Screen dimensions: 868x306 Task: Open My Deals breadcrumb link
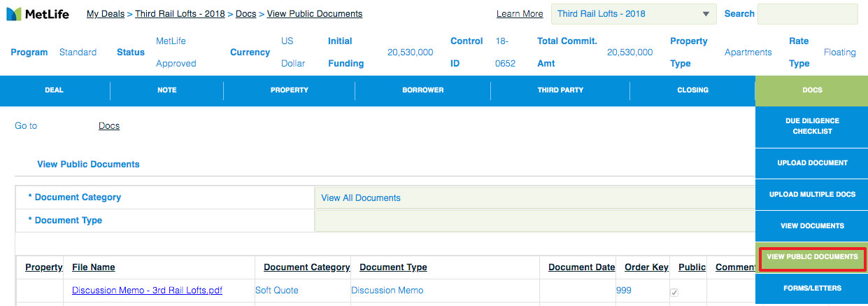pos(106,14)
